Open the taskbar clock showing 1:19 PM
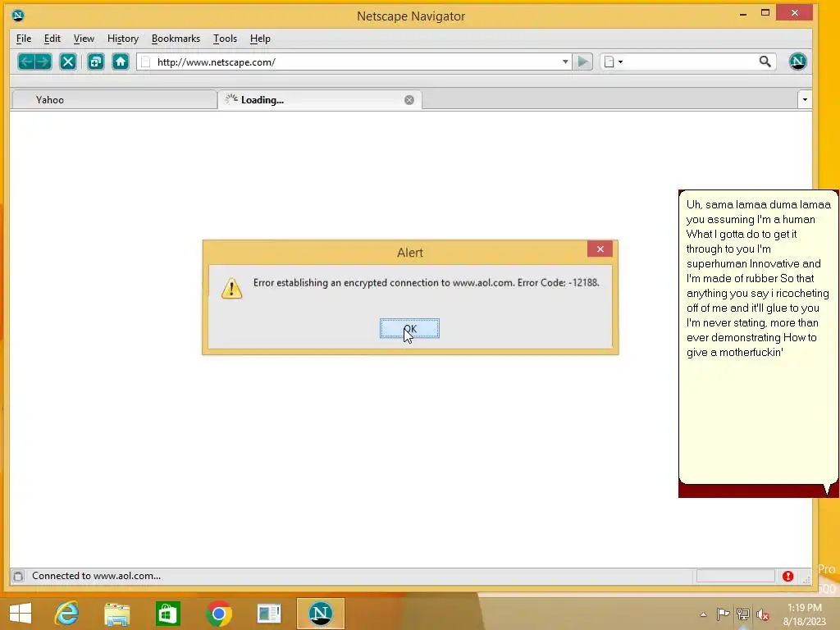The image size is (840, 630). [804, 614]
